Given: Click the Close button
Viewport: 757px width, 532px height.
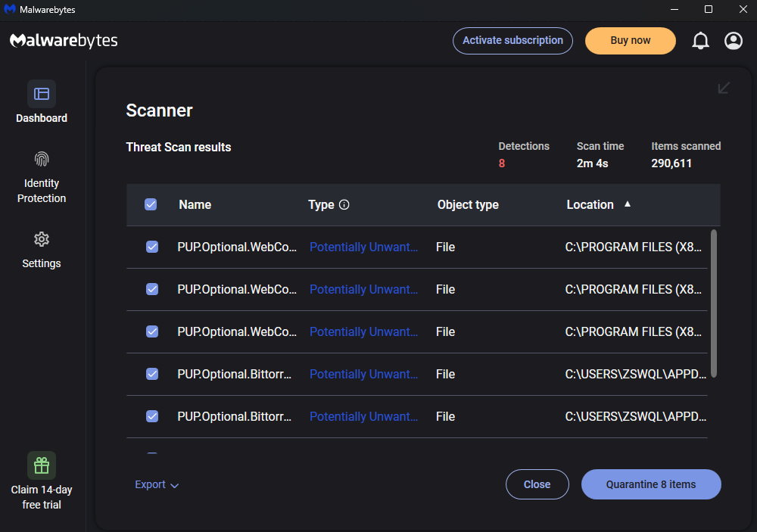Looking at the screenshot, I should (x=537, y=484).
